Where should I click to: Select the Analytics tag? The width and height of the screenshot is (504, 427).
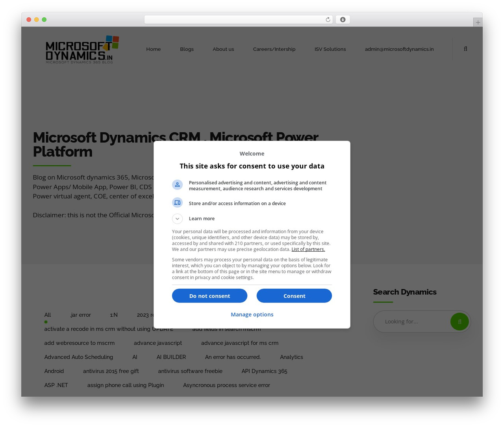point(291,357)
